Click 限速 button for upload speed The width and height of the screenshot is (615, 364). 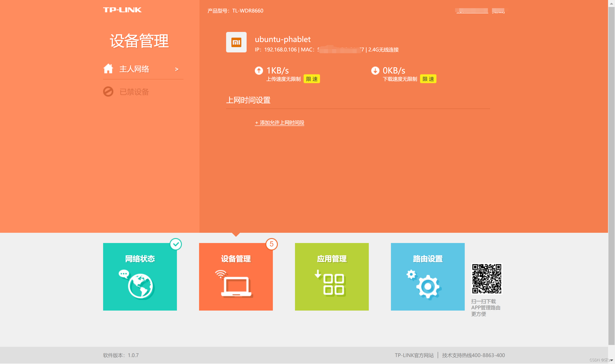312,79
